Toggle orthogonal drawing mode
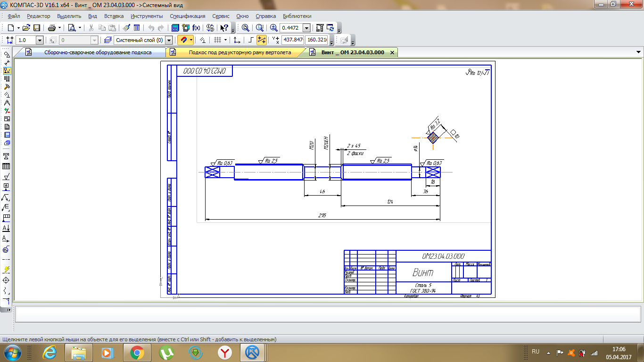This screenshot has width=644, height=362. tap(251, 40)
